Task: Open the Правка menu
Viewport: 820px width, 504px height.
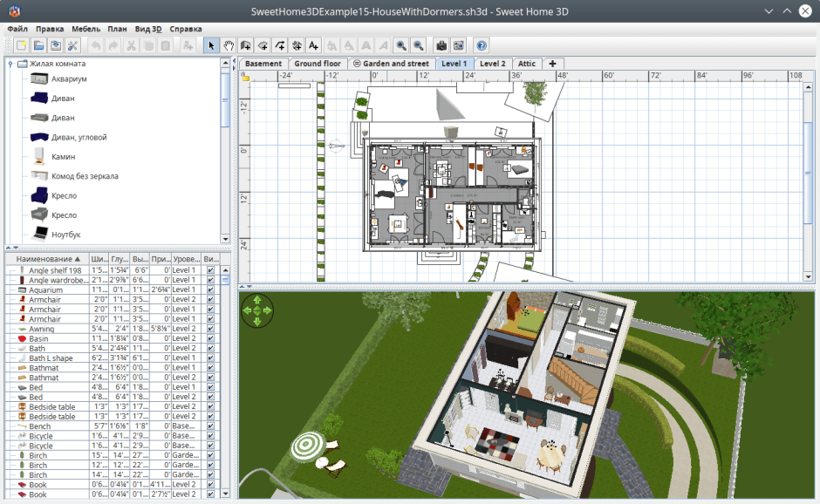Action: click(x=50, y=29)
